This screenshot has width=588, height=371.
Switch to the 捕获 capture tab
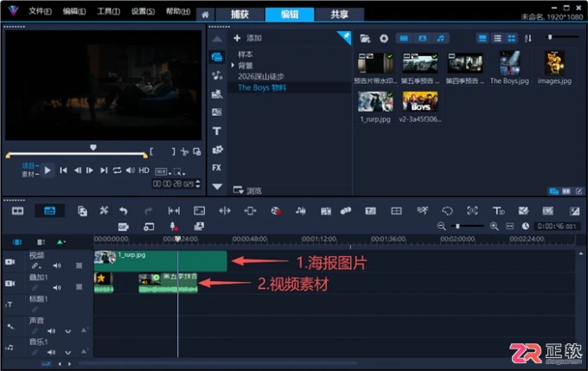240,15
